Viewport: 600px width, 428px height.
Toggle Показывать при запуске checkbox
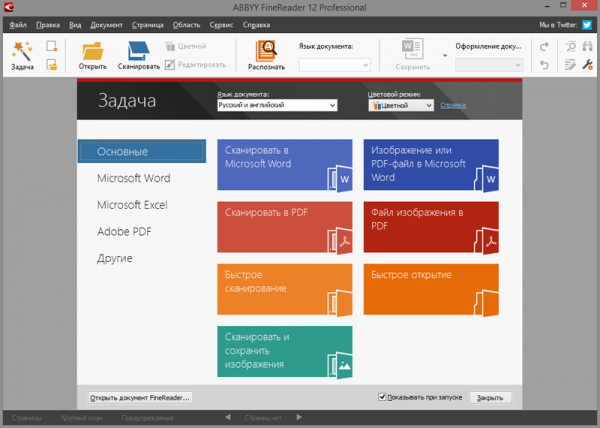click(x=382, y=397)
